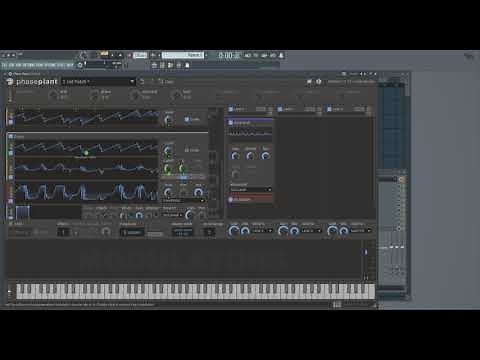Open the FL Studio channel rack view icon
480x360 pixels.
[x=171, y=65]
